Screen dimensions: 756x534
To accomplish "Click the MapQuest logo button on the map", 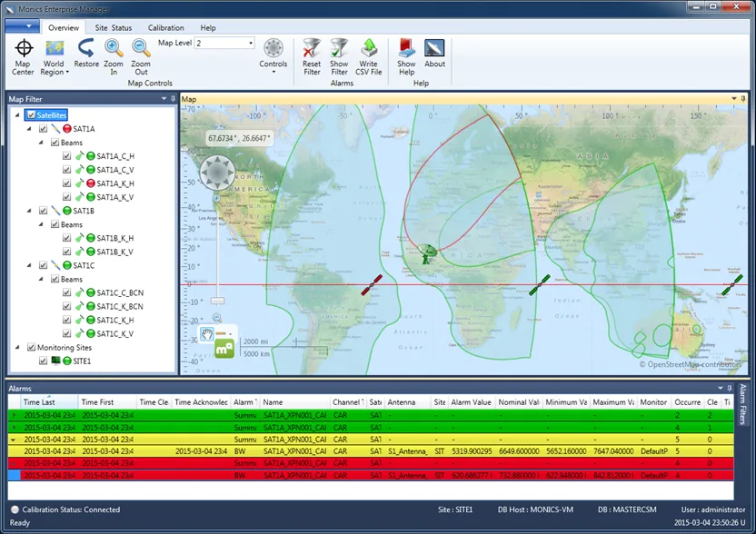I will (224, 349).
